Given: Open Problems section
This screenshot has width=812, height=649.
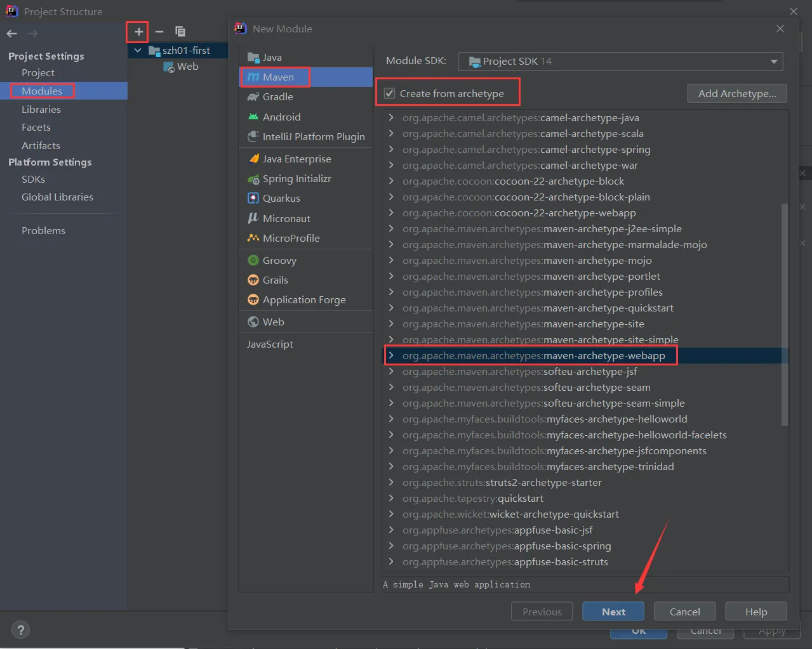Looking at the screenshot, I should click(x=43, y=230).
